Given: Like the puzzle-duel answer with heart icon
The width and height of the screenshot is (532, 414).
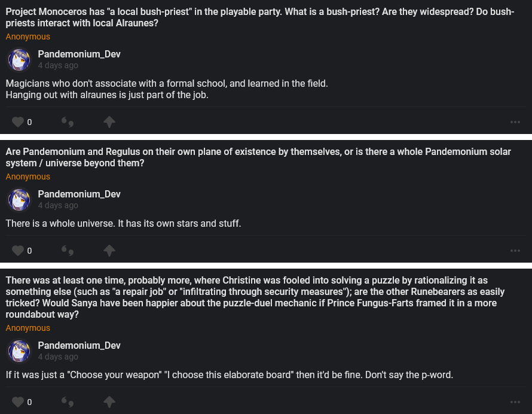Looking at the screenshot, I should (18, 401).
